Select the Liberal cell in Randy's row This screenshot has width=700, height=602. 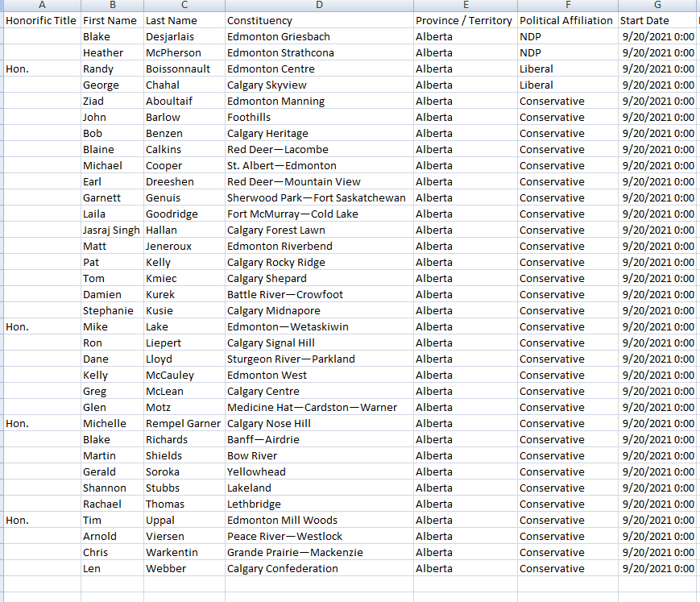[x=568, y=69]
